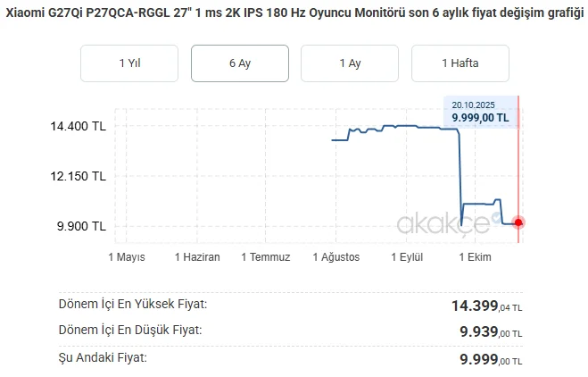Click the 20.10.2025 price tooltip
The height and width of the screenshot is (377, 588).
481,111
